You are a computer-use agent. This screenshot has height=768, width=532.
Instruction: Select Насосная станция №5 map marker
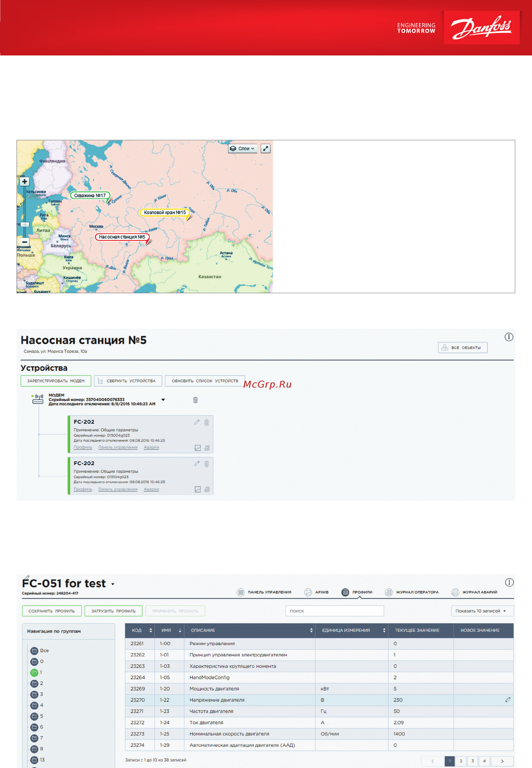tap(122, 237)
